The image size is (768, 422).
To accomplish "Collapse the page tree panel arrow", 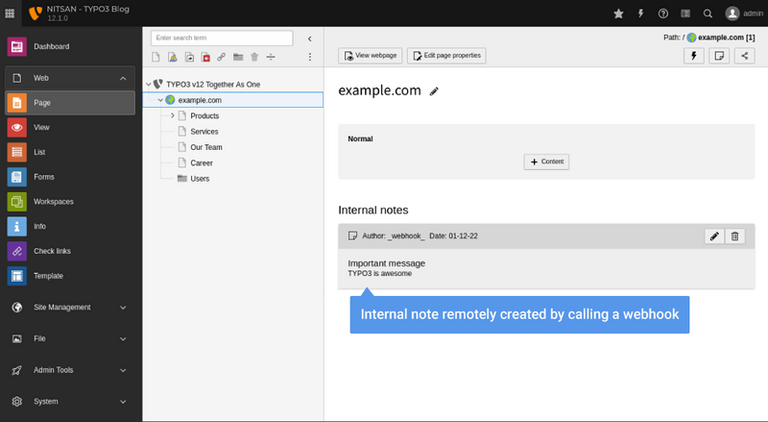I will pos(309,38).
